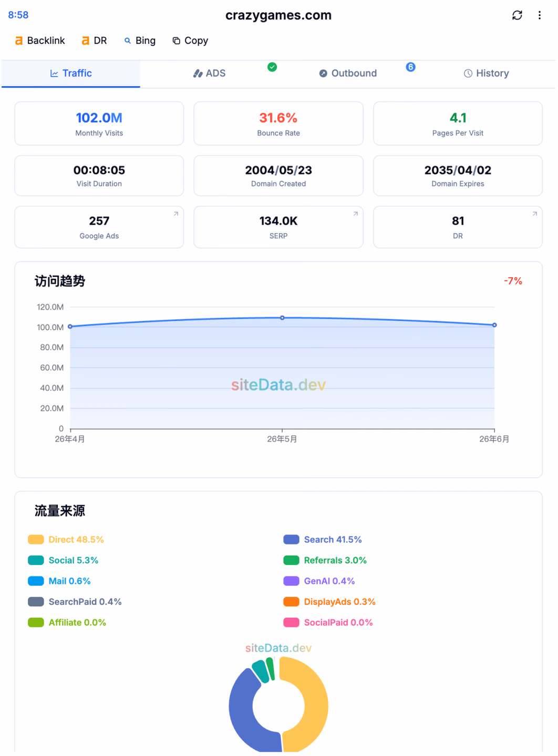Toggle the SearchPaid 0.4% legend swatch
This screenshot has width=558, height=756.
tap(36, 602)
